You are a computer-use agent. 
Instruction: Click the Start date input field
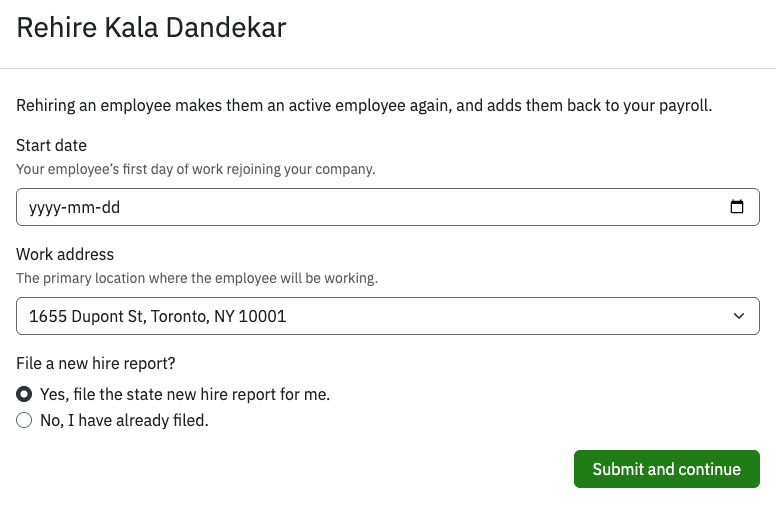pos(380,208)
